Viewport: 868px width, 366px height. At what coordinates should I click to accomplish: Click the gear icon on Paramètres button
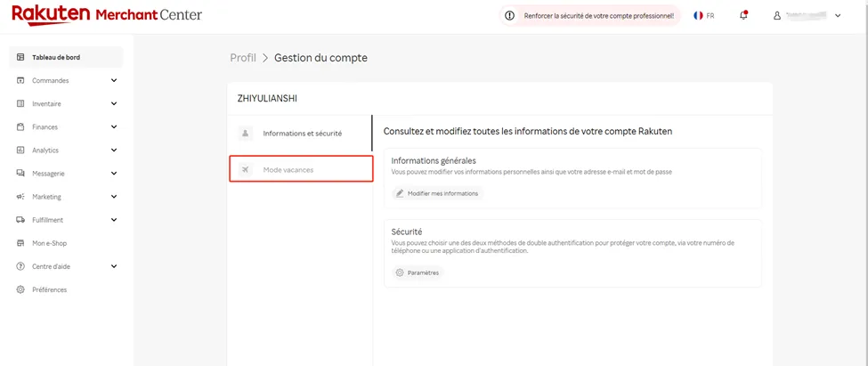[x=400, y=273]
